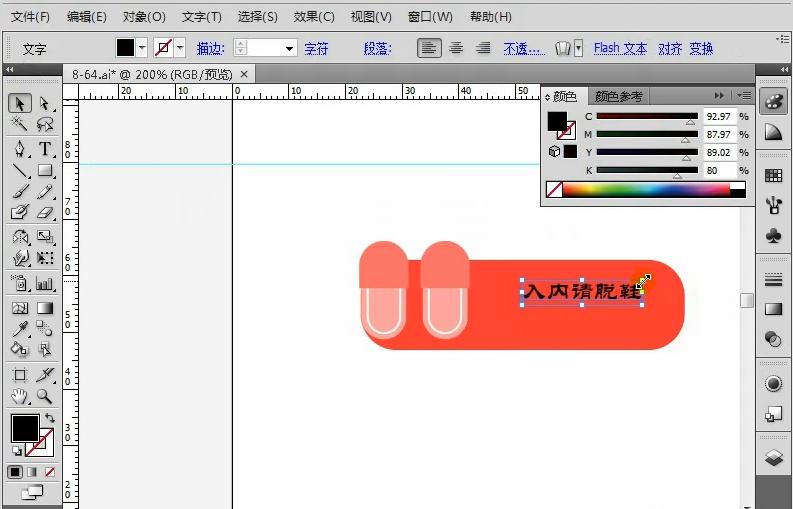793x509 pixels.
Task: Collapse Color panel with double-arrow
Action: click(x=719, y=95)
